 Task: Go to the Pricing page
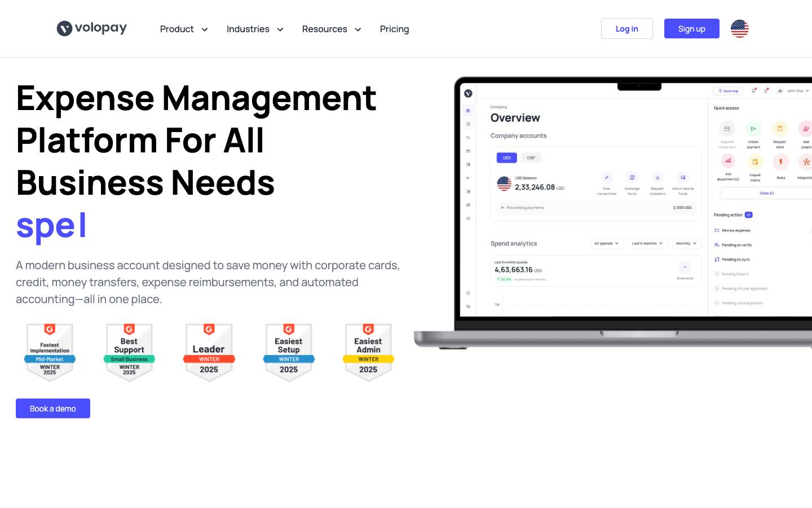[x=394, y=29]
